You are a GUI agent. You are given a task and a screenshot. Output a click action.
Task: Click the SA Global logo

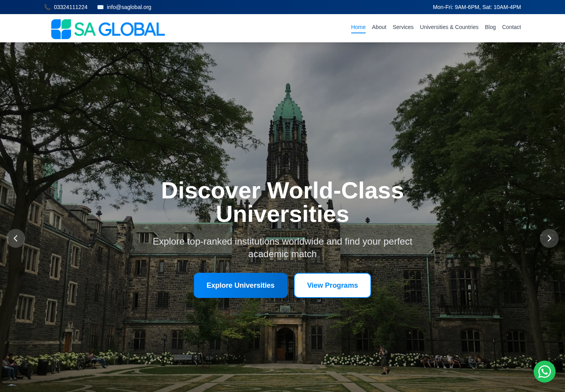click(108, 29)
